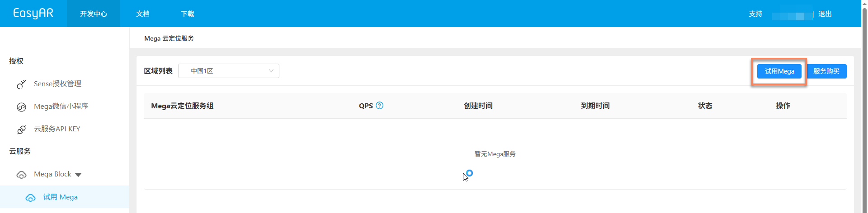The height and width of the screenshot is (213, 868).
Task: Click the QPS column header
Action: click(366, 106)
